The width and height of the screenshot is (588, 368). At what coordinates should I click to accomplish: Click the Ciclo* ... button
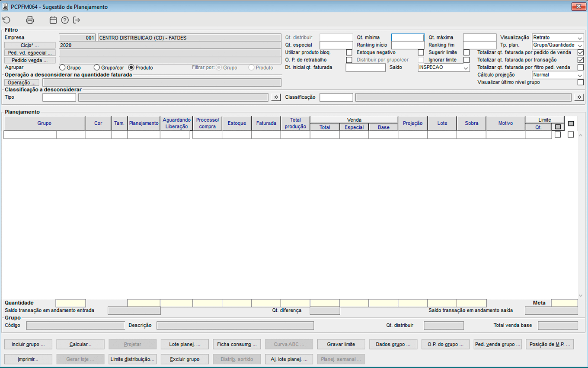coord(30,45)
